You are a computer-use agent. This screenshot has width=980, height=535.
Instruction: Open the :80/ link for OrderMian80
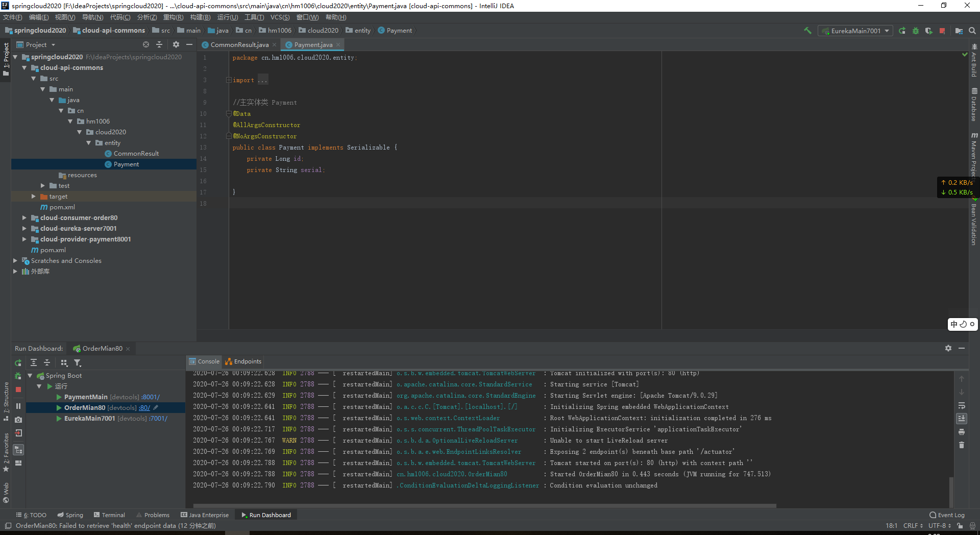tap(144, 408)
